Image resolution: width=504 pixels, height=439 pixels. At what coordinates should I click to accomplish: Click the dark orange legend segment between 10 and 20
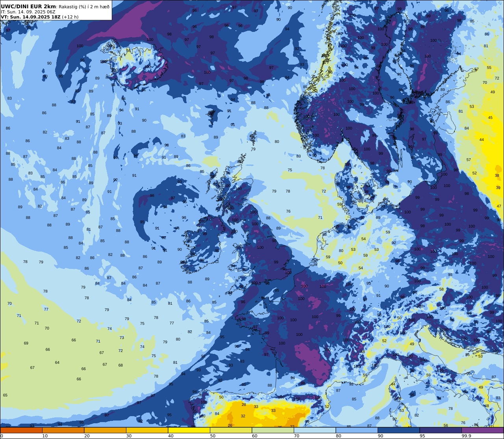point(63,430)
